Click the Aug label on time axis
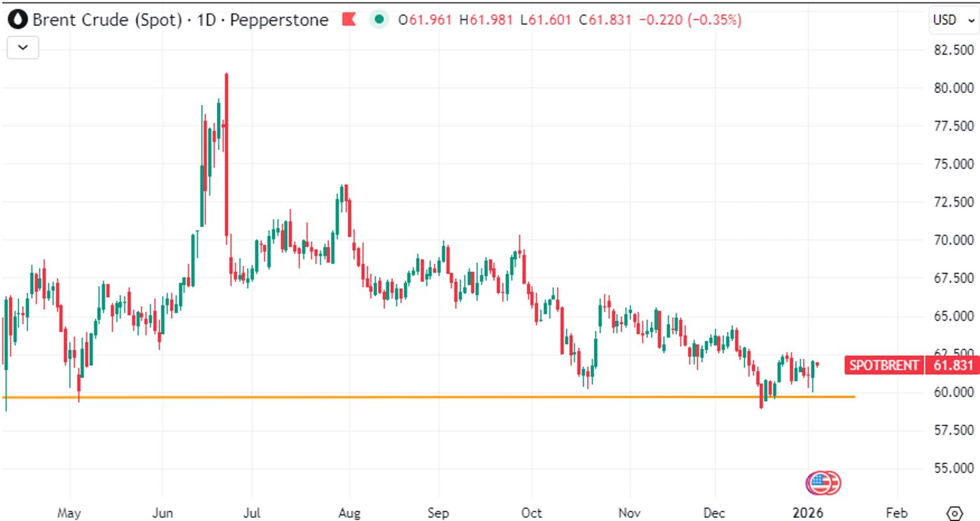 (349, 513)
